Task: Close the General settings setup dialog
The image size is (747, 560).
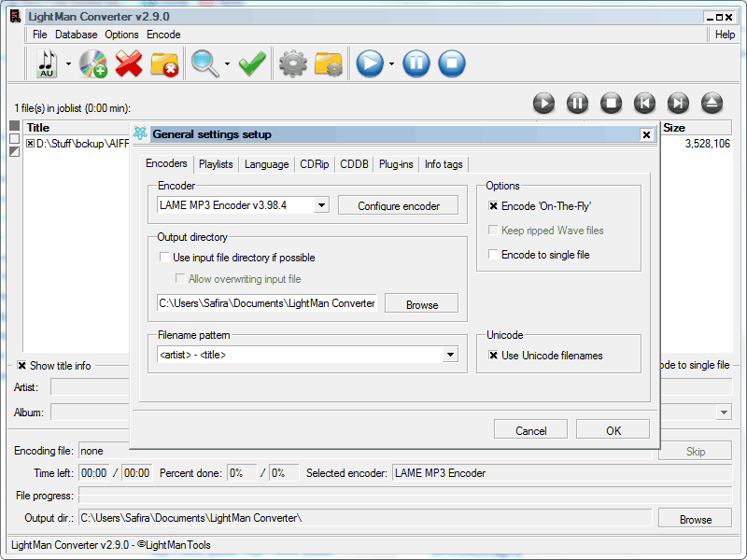Action: pyautogui.click(x=646, y=134)
